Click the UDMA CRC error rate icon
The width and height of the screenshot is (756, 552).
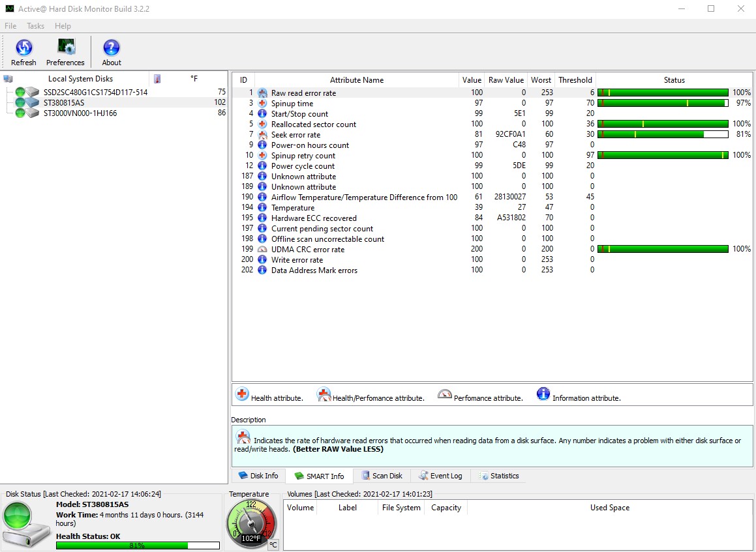[262, 250]
